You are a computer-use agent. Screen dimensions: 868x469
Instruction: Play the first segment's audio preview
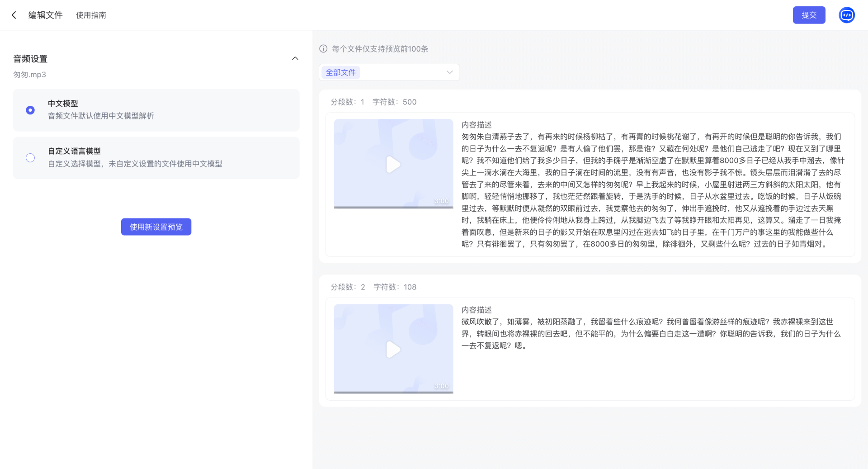coord(393,165)
